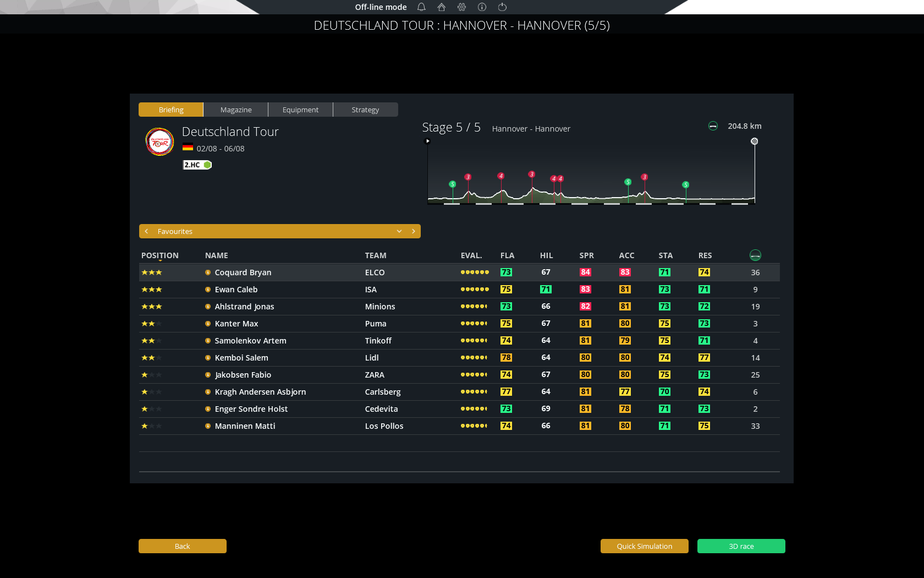The width and height of the screenshot is (924, 578).
Task: Open the Strategy tab
Action: [x=365, y=110]
